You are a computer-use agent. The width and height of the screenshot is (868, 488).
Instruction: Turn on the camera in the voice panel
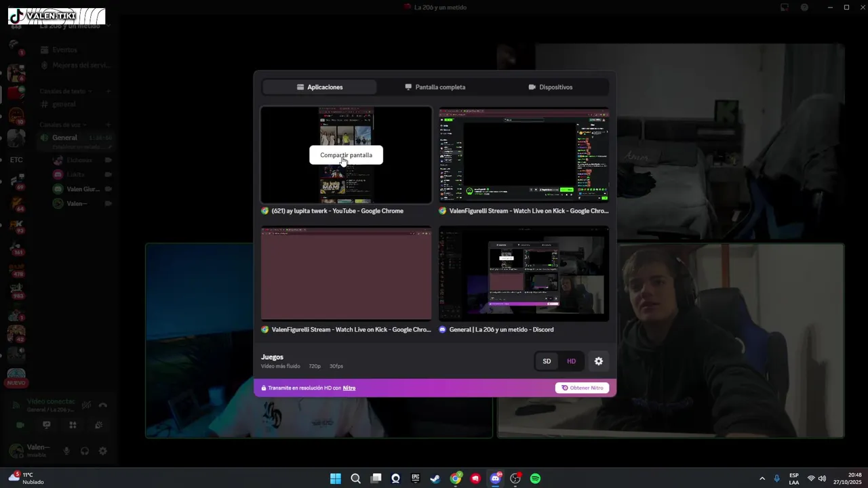(20, 425)
